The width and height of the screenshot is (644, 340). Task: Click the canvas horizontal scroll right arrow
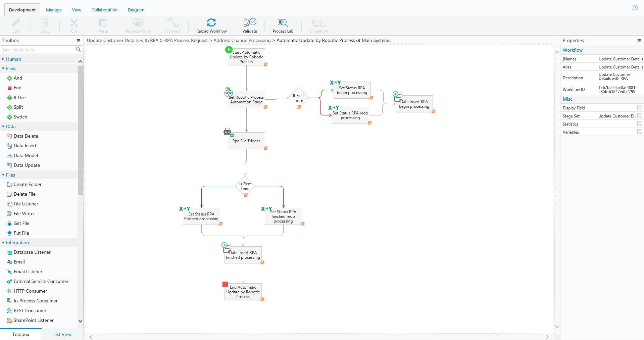tap(547, 337)
